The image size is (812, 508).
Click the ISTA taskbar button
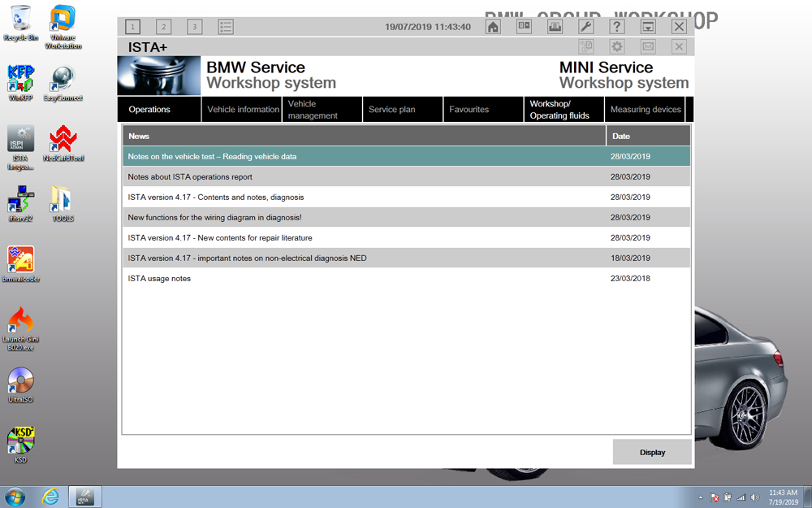[85, 497]
